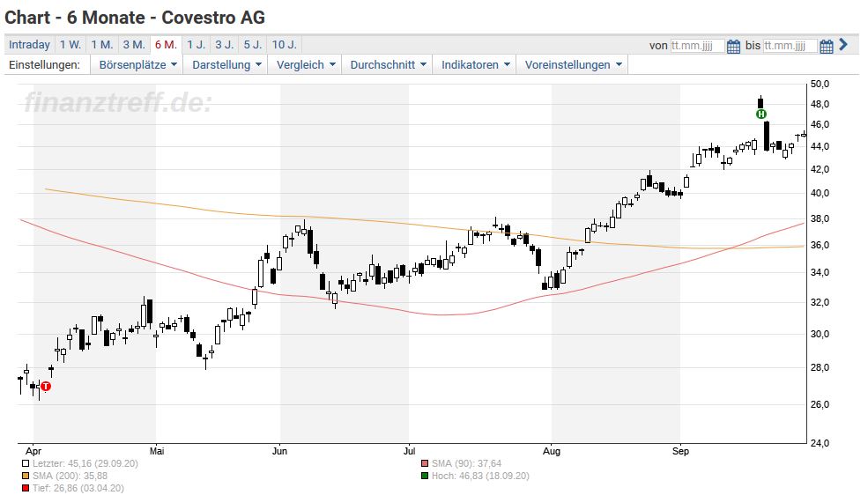The height and width of the screenshot is (495, 868).
Task: Click 'SMA (200): 35,88' legend text
Action: coord(70,477)
